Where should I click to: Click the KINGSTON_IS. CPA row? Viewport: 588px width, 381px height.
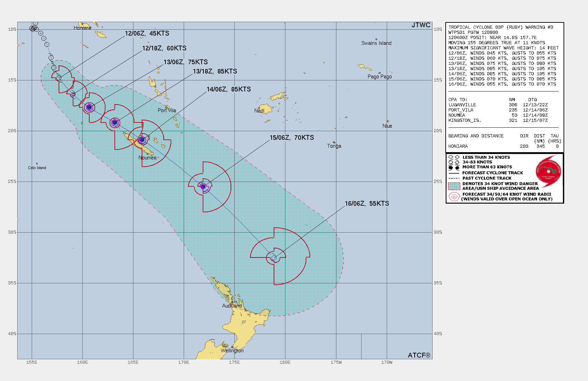(x=498, y=120)
